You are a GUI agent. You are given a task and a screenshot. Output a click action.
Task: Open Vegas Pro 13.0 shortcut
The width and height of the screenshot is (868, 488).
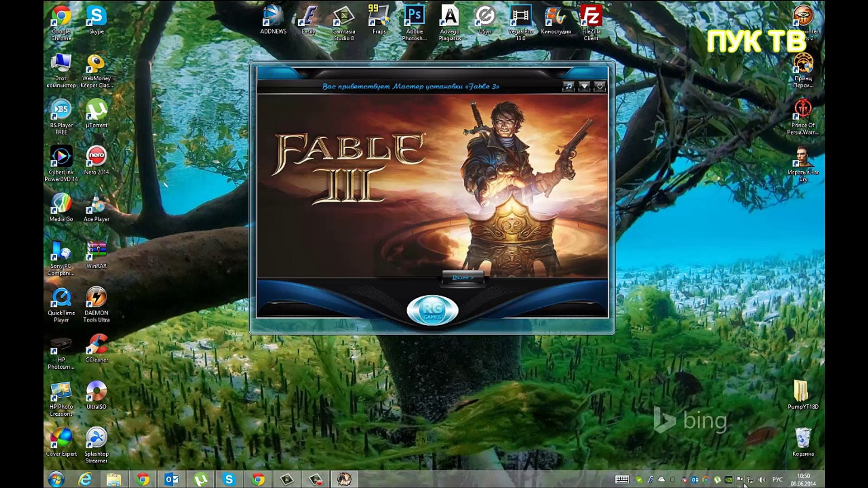520,23
